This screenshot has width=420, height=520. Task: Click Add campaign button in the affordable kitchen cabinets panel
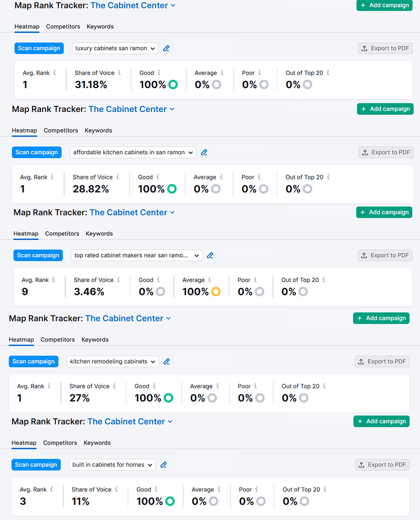tap(385, 109)
